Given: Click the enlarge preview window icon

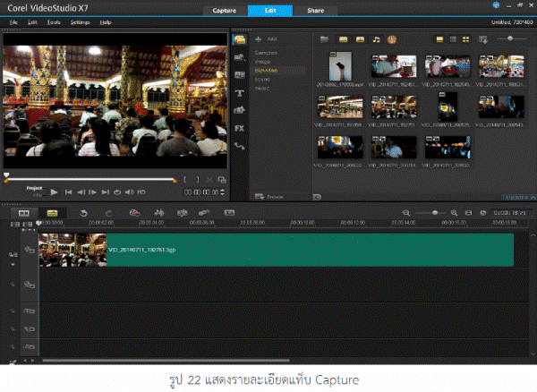Looking at the screenshot, I should pyautogui.click(x=222, y=180).
